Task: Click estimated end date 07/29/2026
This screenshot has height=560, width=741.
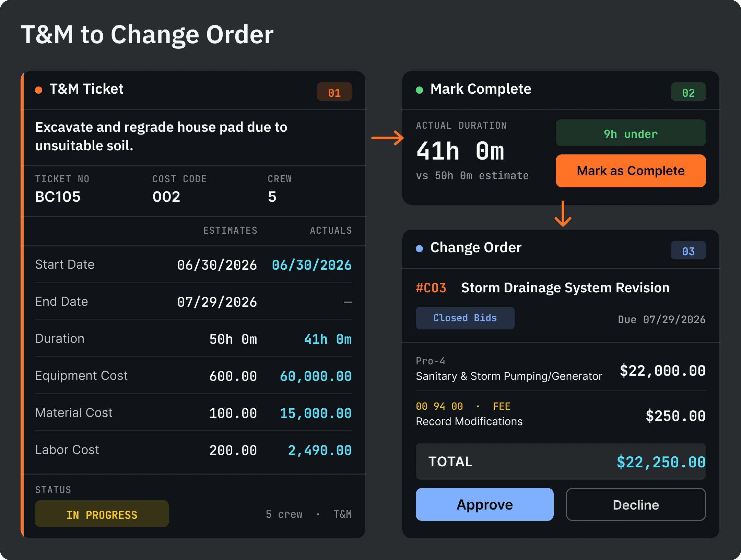Action: click(x=217, y=302)
